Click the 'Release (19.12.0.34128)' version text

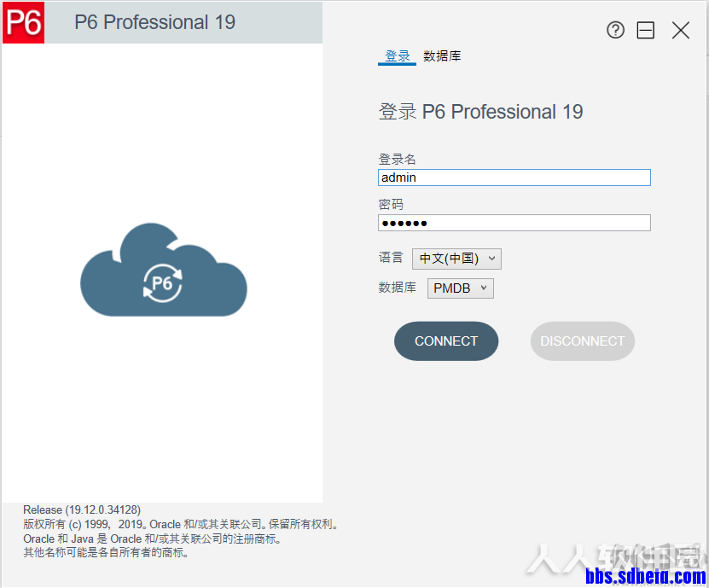[x=82, y=509]
